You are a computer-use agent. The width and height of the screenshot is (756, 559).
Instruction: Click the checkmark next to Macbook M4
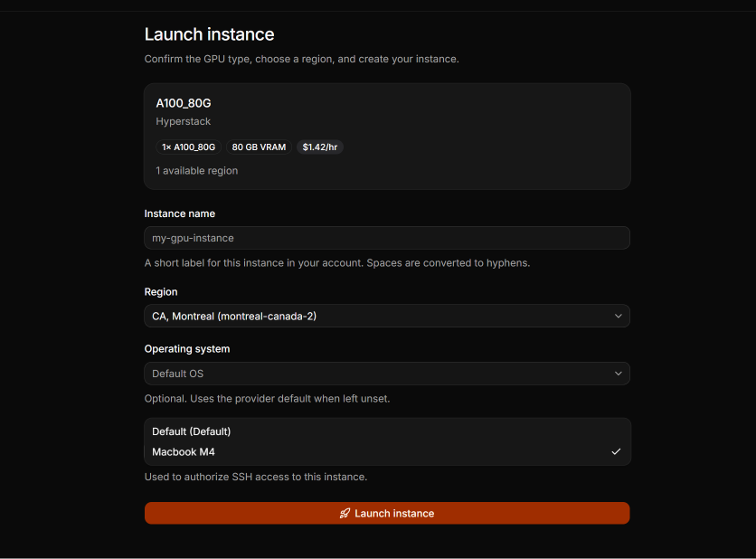click(x=616, y=452)
